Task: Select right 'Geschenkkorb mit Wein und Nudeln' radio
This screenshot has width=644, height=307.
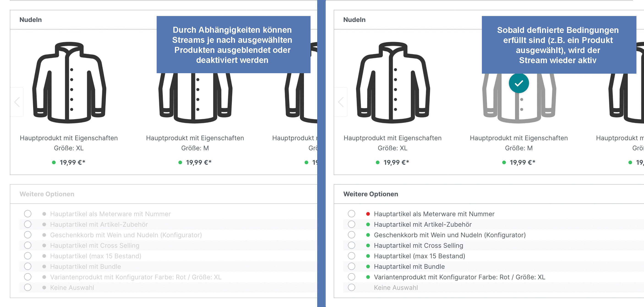Action: [352, 234]
